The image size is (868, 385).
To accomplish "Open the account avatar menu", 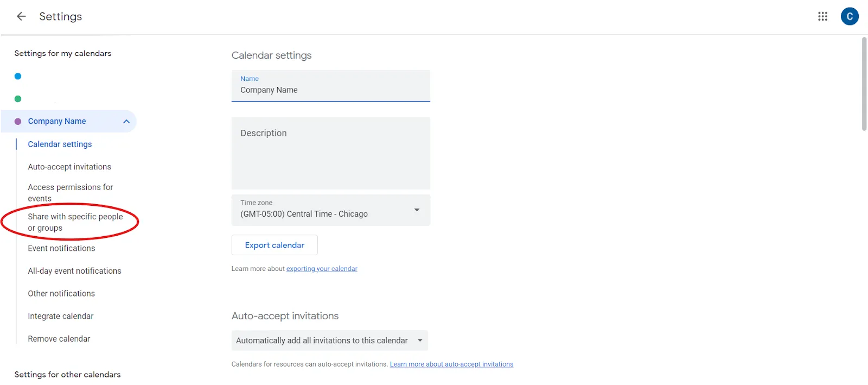I will point(850,16).
